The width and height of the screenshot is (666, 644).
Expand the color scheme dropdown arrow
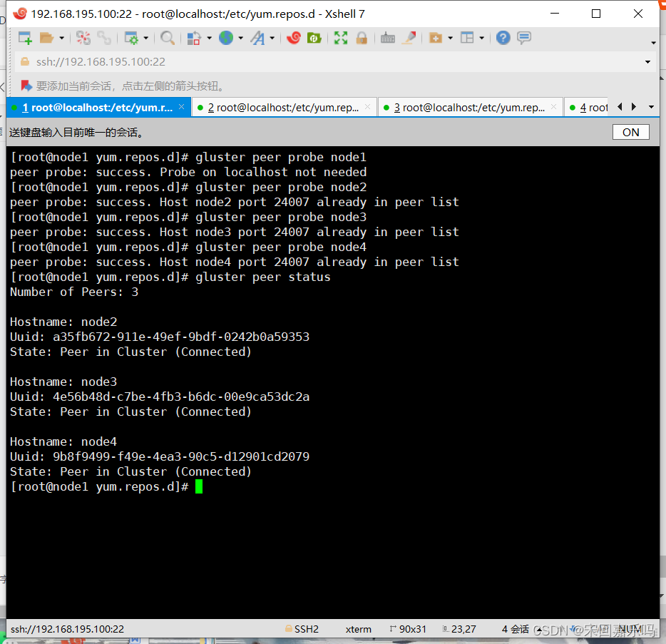209,39
